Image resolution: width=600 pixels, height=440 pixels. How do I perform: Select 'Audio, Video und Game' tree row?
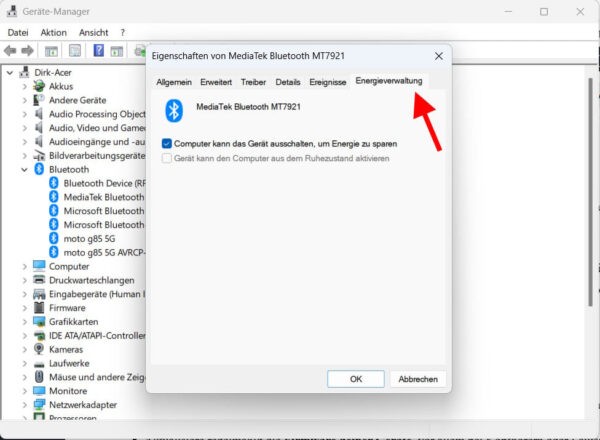97,128
